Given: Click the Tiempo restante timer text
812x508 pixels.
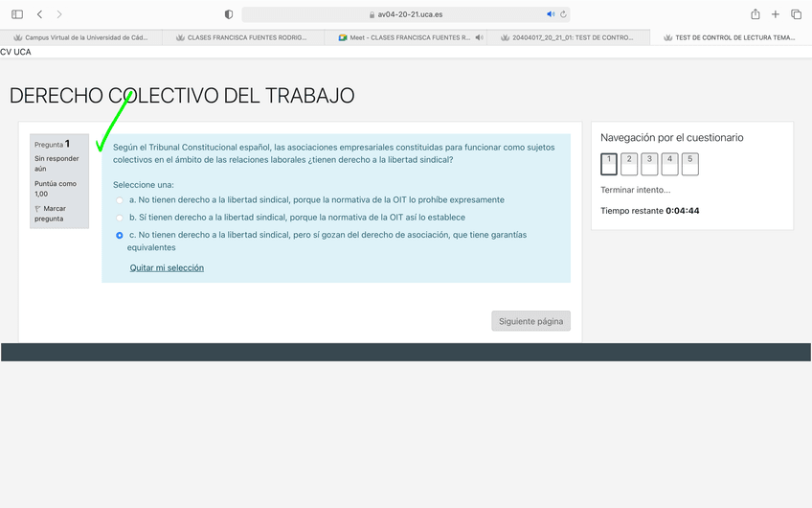Looking at the screenshot, I should (x=650, y=211).
